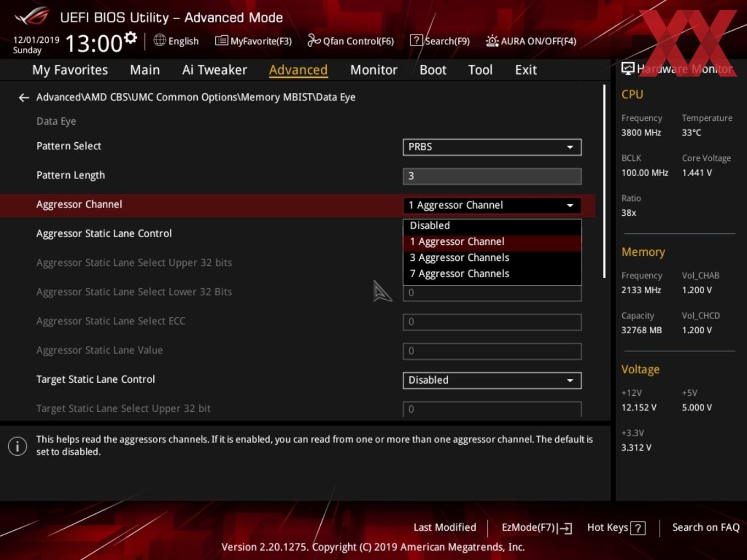Click the Hot Keys question mark icon
The width and height of the screenshot is (747, 560).
pyautogui.click(x=638, y=528)
